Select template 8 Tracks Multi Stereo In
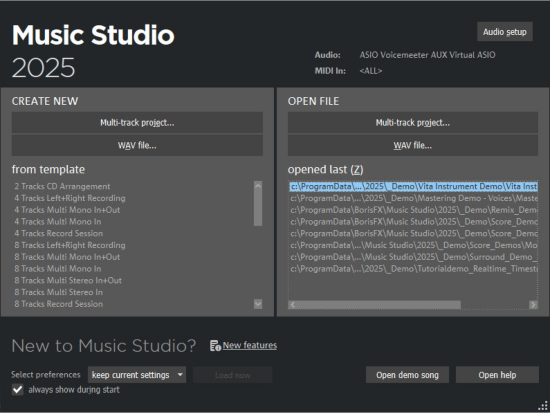 tap(58, 292)
